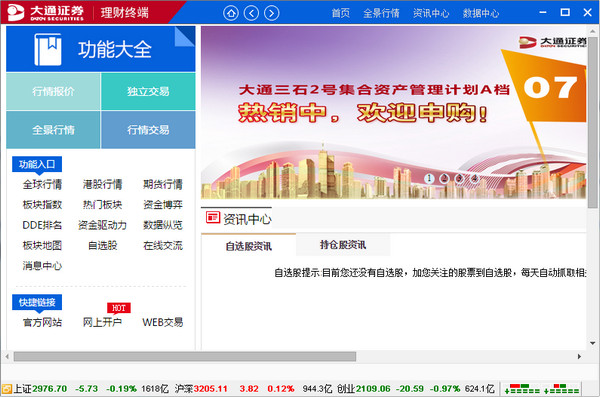Open the 独立交易 tile
The width and height of the screenshot is (600, 397).
[148, 91]
